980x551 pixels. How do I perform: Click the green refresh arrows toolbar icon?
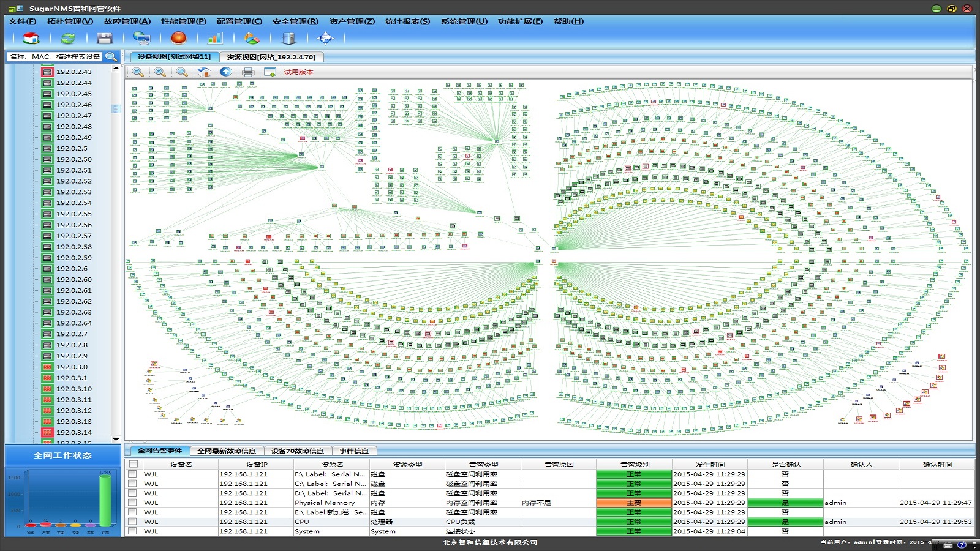(x=68, y=38)
